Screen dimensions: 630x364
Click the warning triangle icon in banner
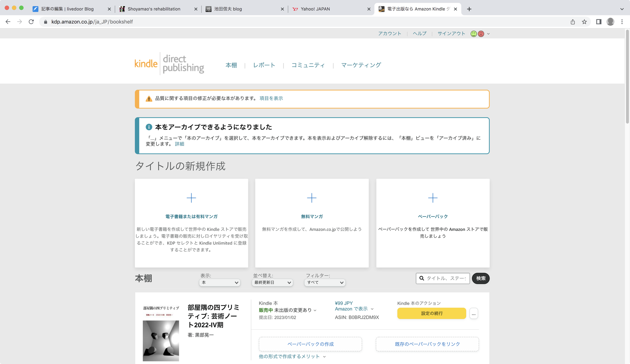149,99
